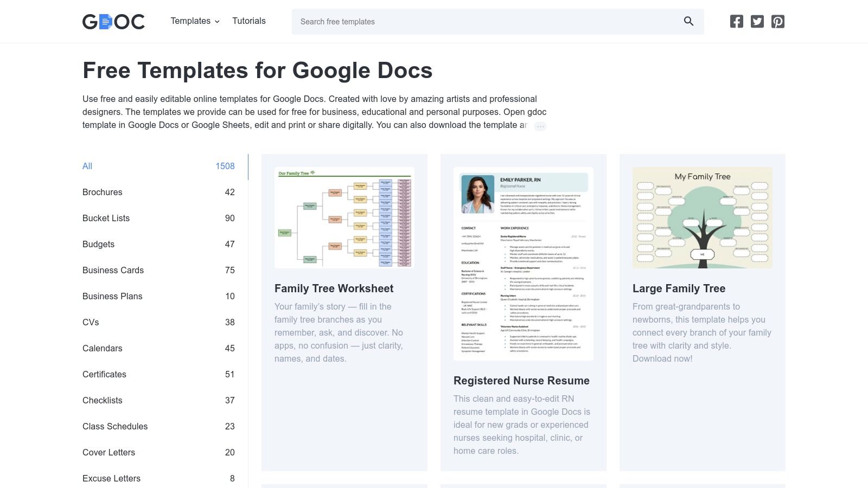The image size is (868, 488).
Task: Open the Family Tree Worksheet thumbnail
Action: pos(344,217)
